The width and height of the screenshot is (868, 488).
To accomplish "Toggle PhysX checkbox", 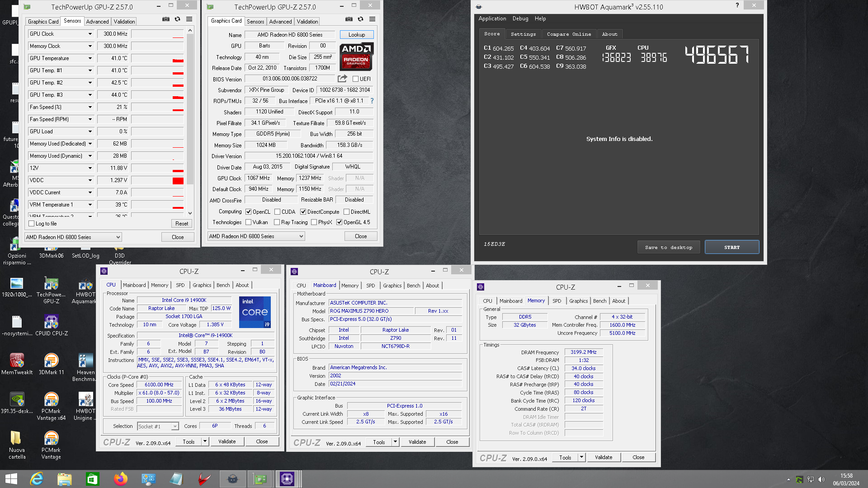I will pos(314,222).
